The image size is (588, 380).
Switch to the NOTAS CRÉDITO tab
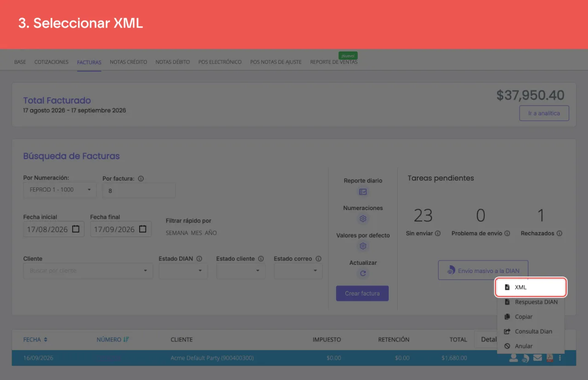[129, 62]
